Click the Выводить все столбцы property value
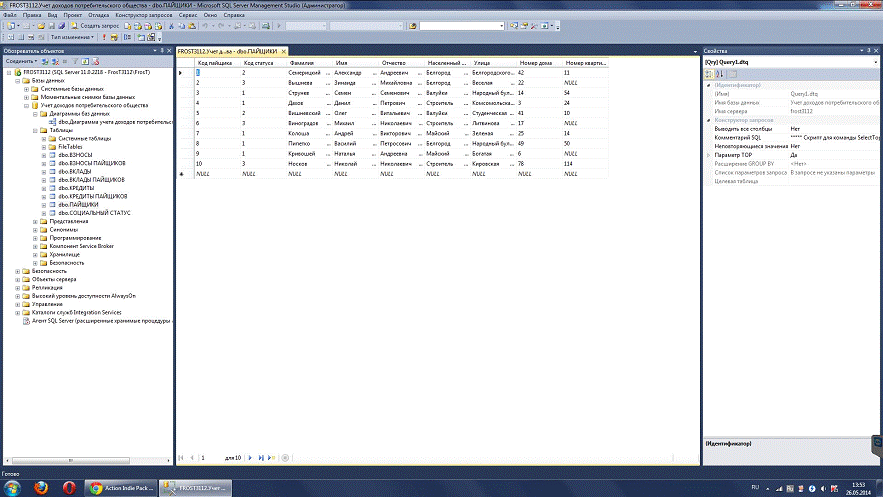This screenshot has width=883, height=497. (835, 129)
